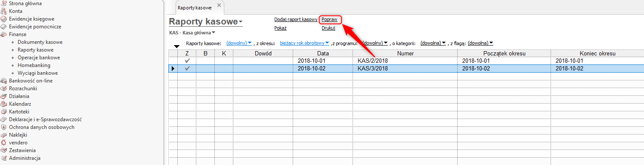Open Operacje bankowe in sidebar
Image resolution: width=644 pixels, height=165 pixels.
coord(39,58)
